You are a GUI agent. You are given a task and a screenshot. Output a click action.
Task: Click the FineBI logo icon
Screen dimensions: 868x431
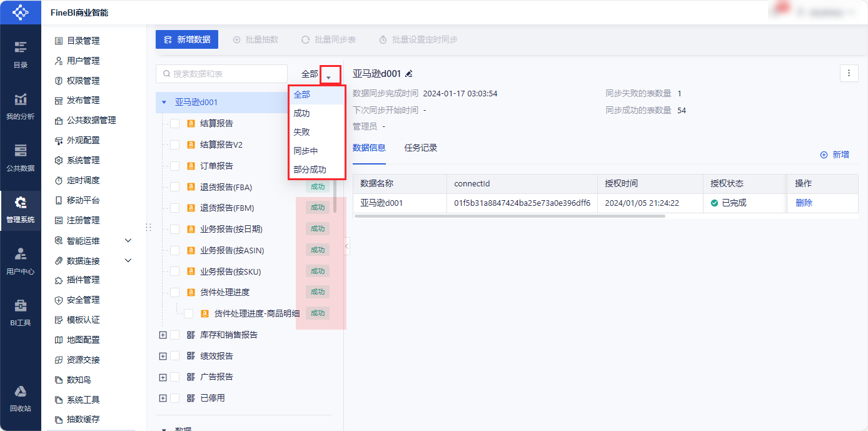pyautogui.click(x=21, y=12)
